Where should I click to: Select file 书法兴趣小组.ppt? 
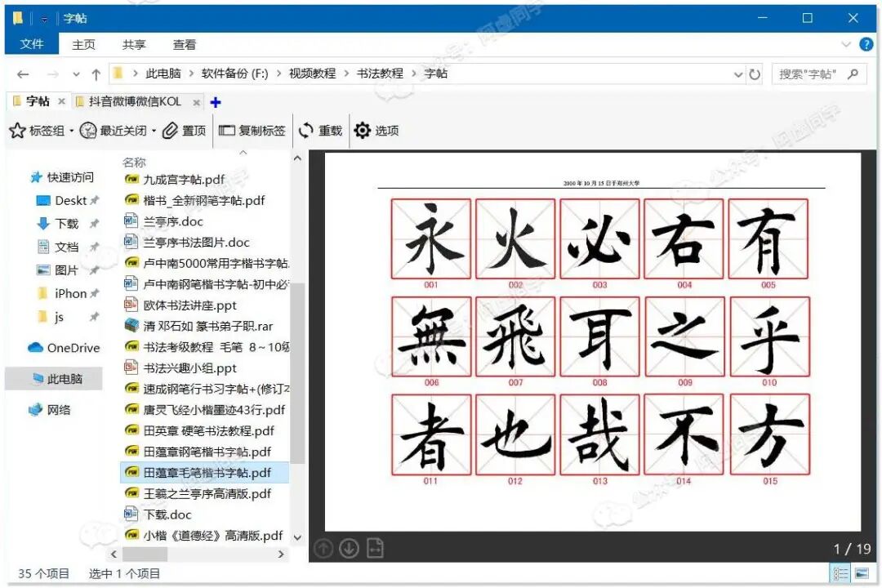click(x=180, y=368)
